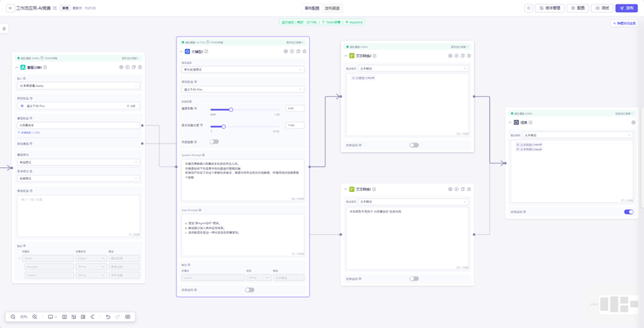Run the 文本转换2 node via play icon
Screen dimensions: 644x328
click(x=456, y=56)
